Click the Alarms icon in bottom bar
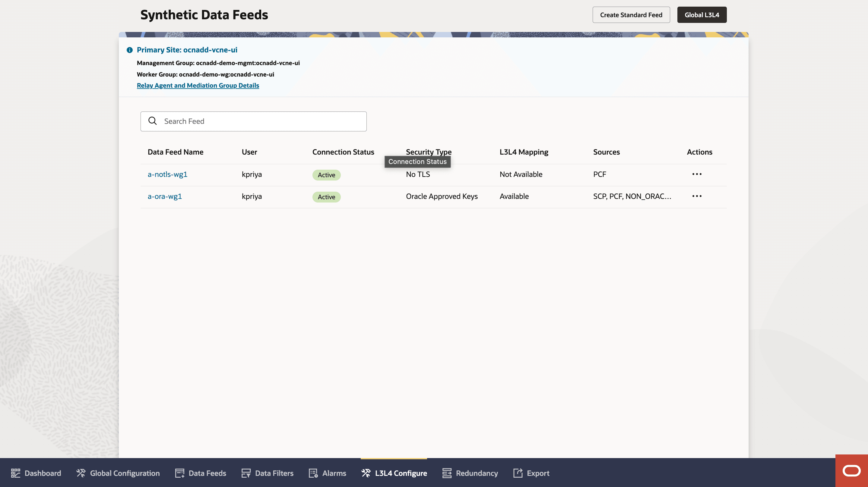The image size is (868, 487). (x=313, y=473)
